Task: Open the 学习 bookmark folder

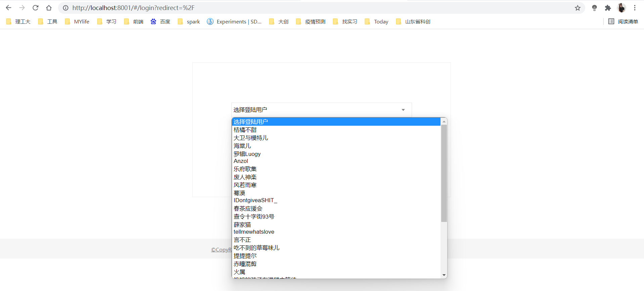Action: tap(107, 21)
